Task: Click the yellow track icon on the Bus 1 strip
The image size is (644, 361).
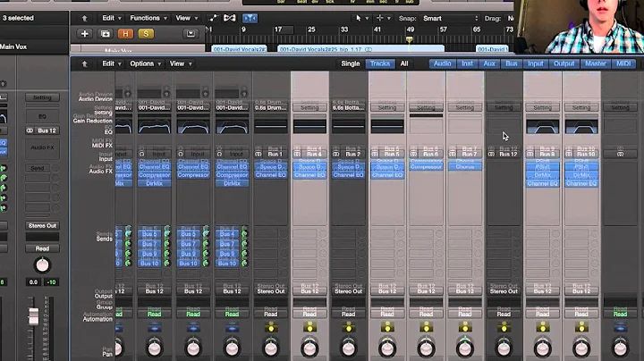Action: point(271,327)
